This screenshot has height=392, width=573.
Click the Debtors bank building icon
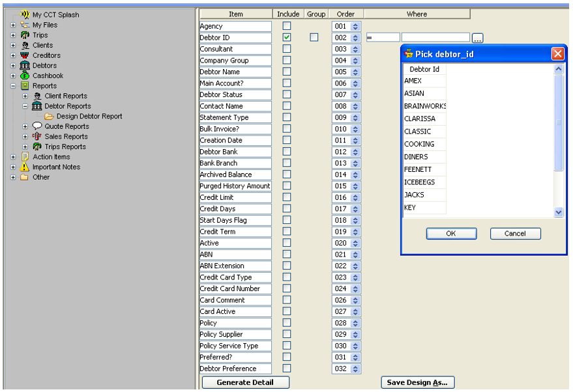pos(25,65)
